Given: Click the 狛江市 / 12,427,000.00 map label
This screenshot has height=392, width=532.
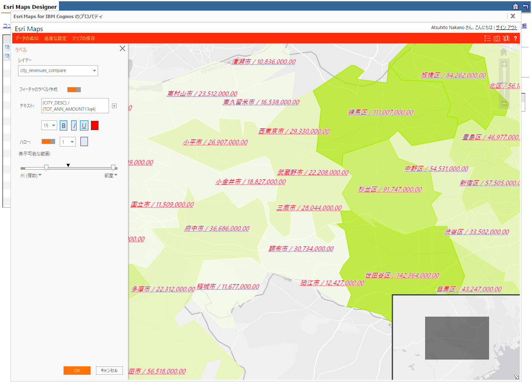Looking at the screenshot, I should (x=332, y=283).
